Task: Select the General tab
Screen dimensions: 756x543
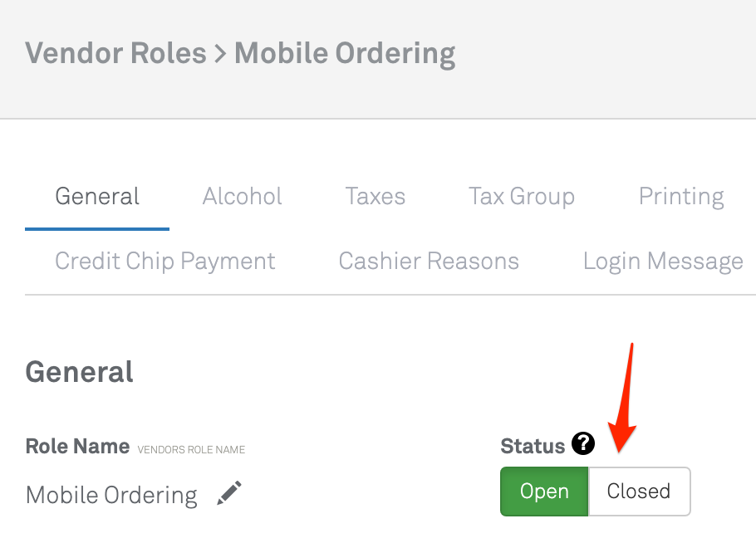Action: tap(97, 197)
